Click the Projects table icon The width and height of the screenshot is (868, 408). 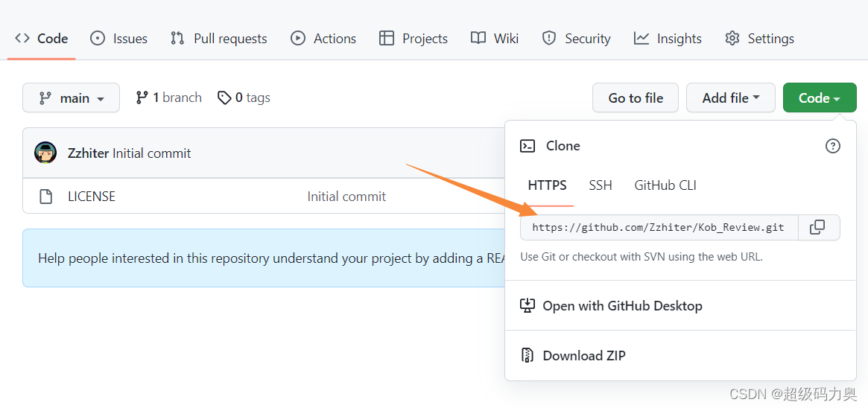(387, 38)
